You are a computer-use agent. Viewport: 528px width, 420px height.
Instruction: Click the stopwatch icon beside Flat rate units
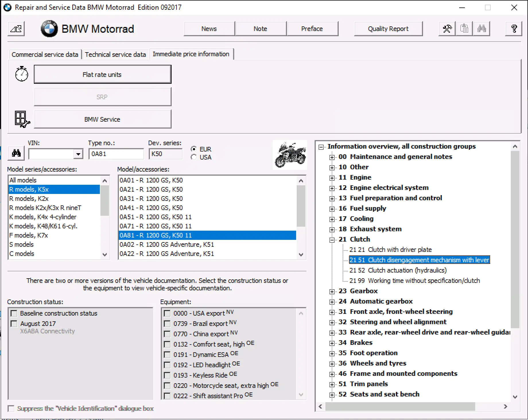(x=22, y=74)
